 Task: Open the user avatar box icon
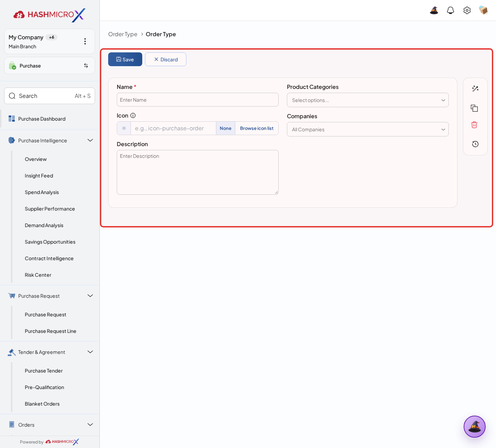[484, 10]
